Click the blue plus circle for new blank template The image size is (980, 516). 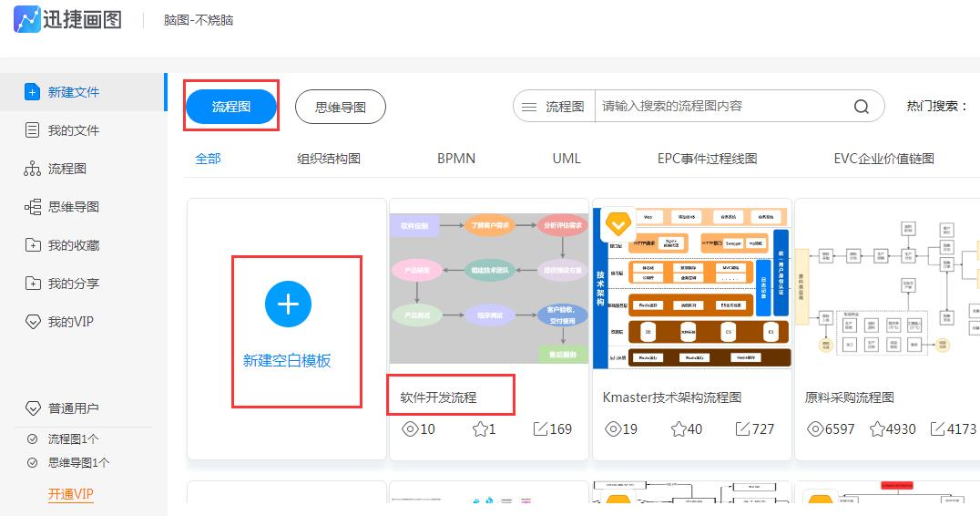coord(288,304)
